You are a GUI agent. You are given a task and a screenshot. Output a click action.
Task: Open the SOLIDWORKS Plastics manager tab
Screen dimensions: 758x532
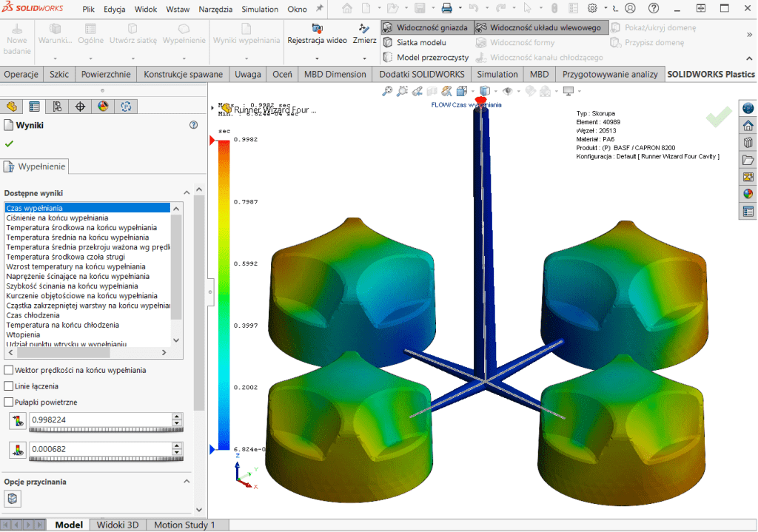(x=126, y=107)
